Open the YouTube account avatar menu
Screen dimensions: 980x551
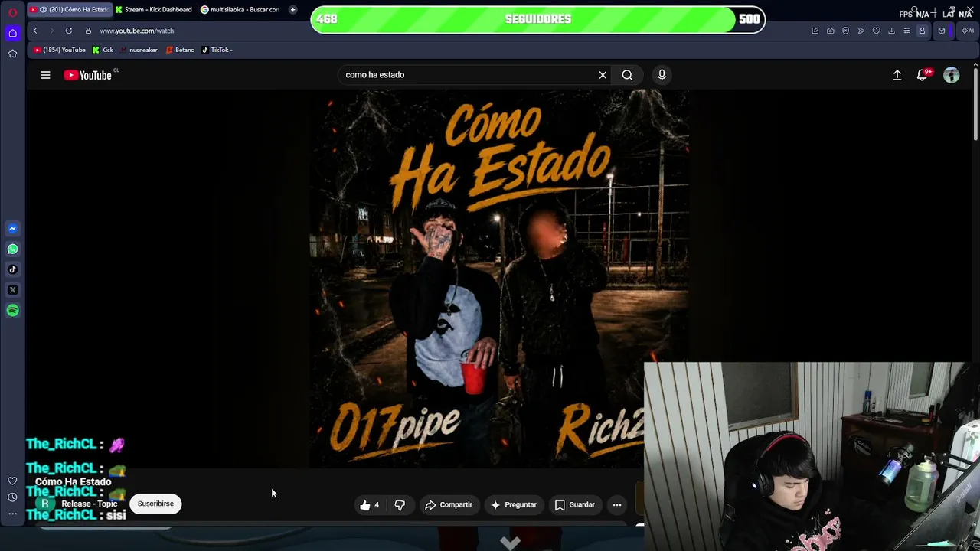tap(951, 75)
